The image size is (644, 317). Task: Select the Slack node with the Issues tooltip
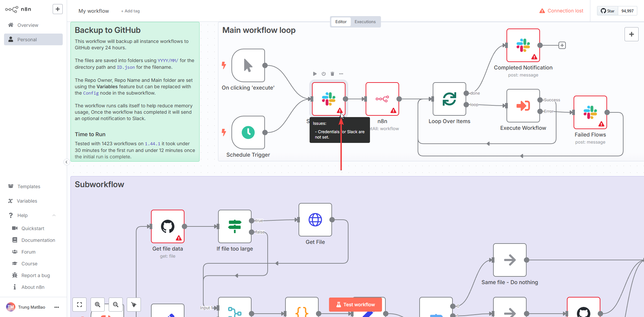pos(329,99)
